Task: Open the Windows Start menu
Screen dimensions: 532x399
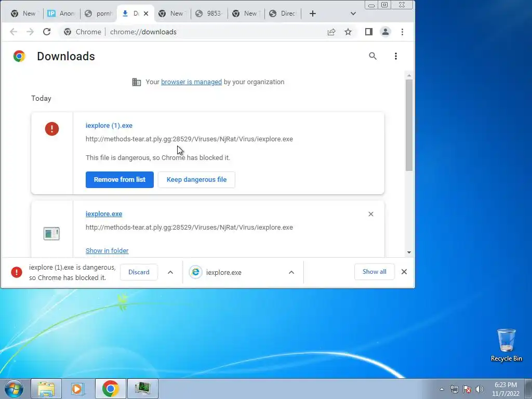Action: click(x=14, y=389)
